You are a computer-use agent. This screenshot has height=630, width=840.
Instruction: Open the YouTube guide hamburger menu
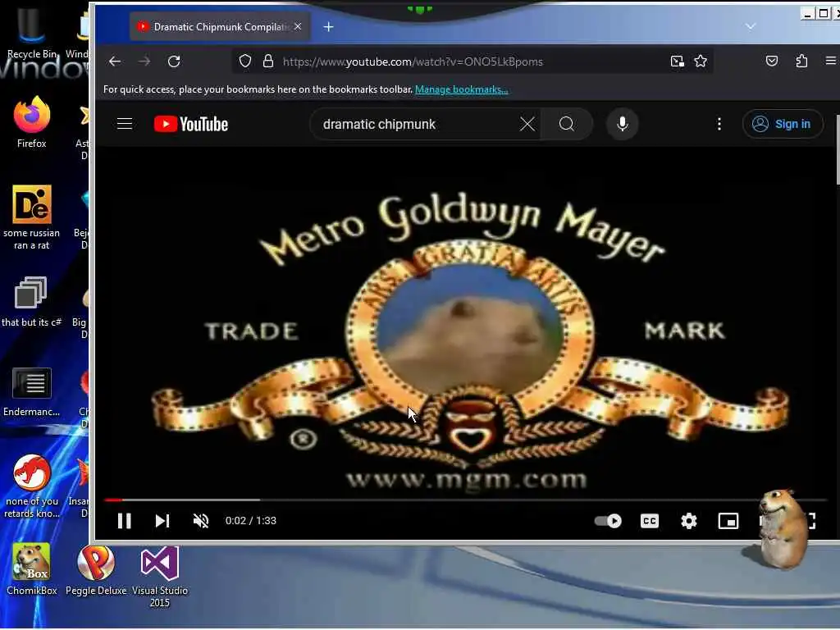pos(125,125)
